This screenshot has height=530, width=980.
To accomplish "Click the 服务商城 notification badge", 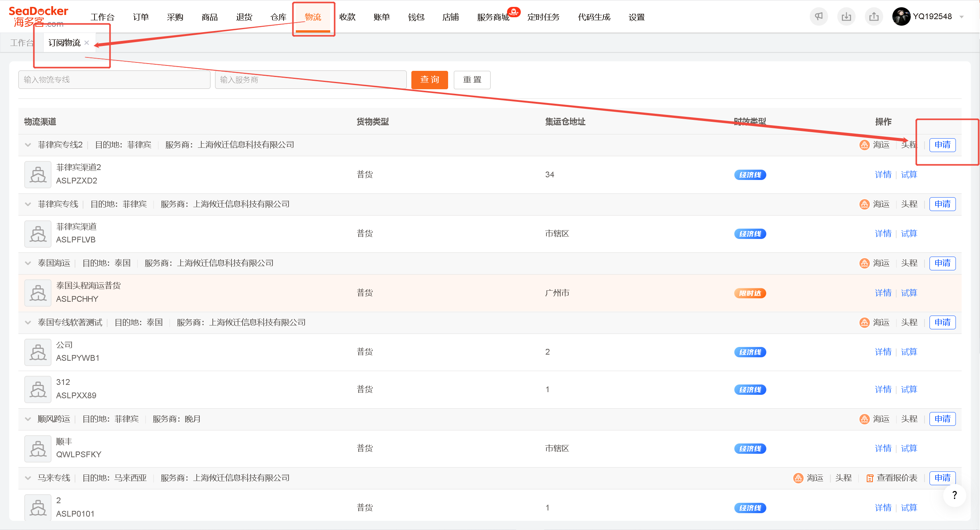I will pos(514,12).
